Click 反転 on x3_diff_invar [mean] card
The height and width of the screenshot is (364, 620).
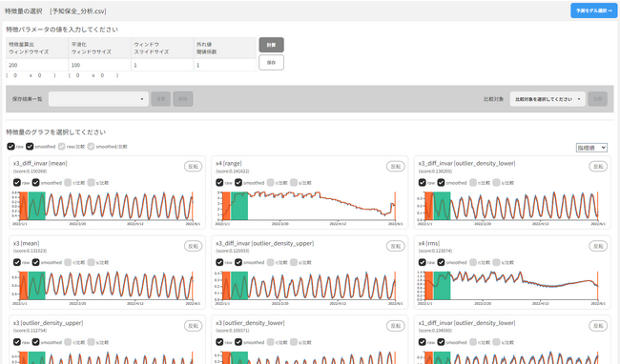pyautogui.click(x=194, y=167)
